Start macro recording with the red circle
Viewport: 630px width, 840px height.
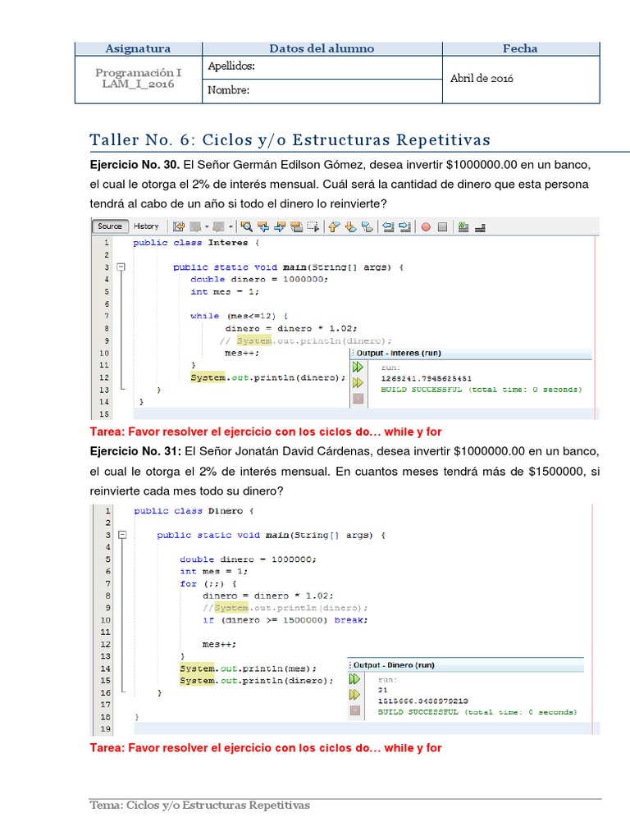(426, 227)
